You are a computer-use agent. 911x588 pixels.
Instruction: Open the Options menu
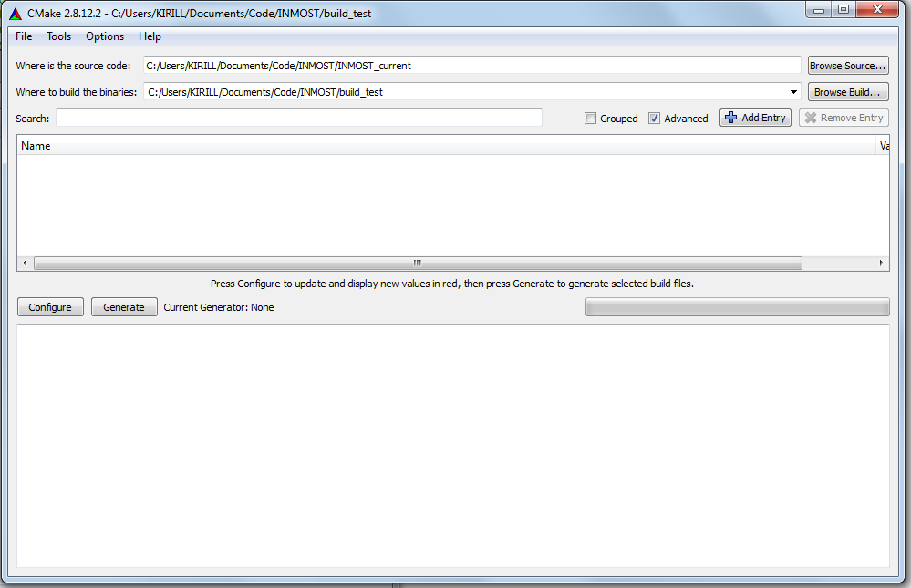(x=105, y=36)
